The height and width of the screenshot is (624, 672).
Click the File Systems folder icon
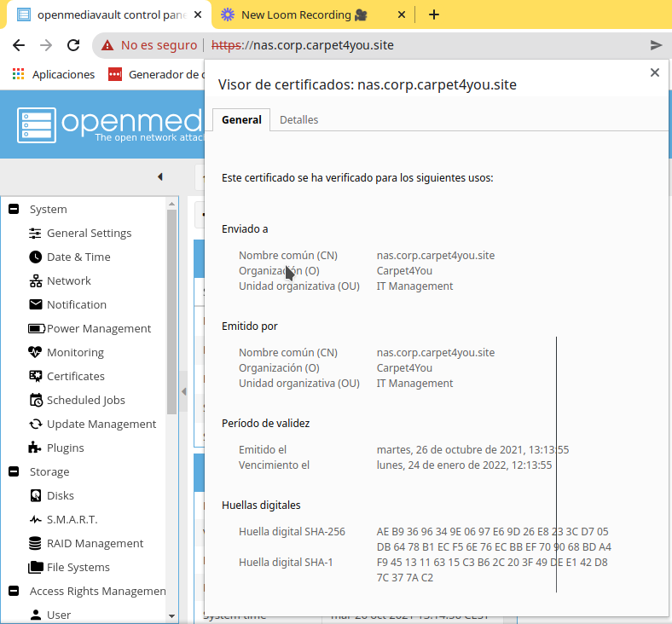36,568
